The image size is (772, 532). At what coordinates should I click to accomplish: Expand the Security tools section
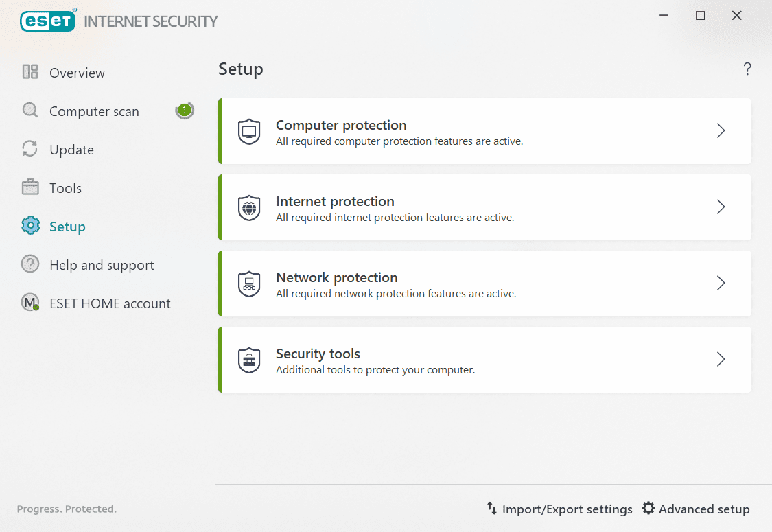click(x=721, y=359)
